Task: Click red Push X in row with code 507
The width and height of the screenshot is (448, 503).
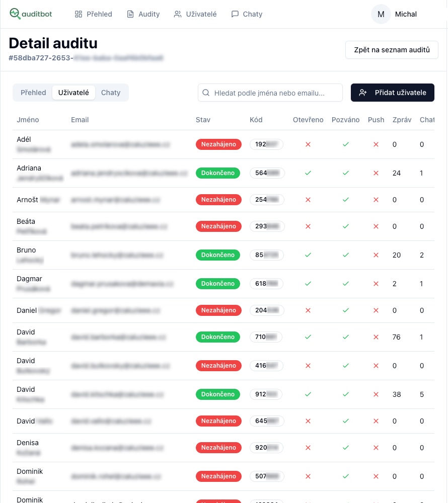Action: [x=376, y=476]
